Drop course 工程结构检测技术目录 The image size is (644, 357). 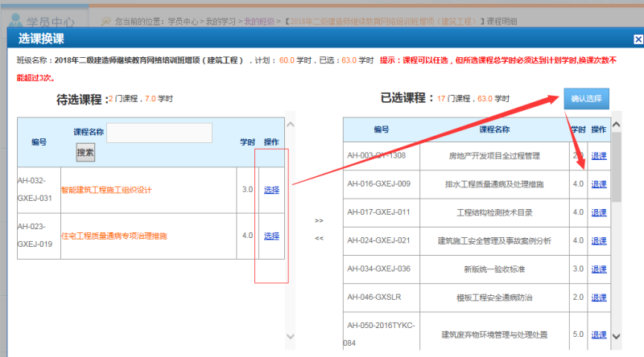[599, 212]
